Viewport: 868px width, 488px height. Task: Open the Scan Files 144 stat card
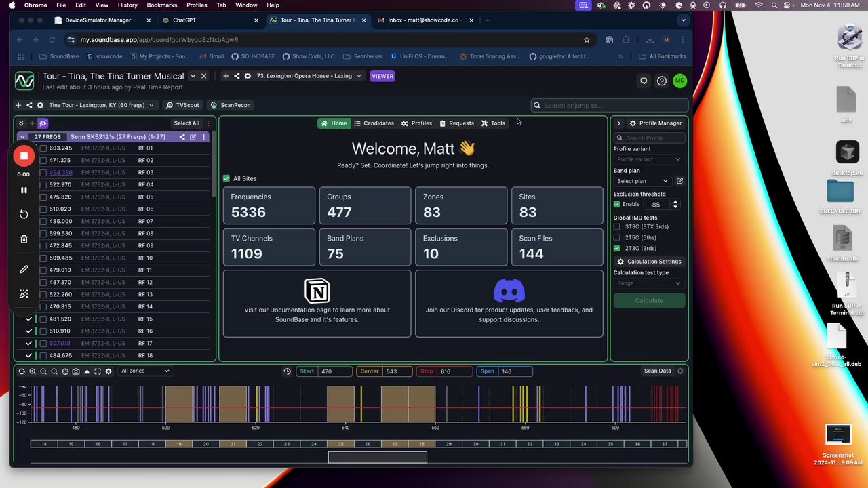tap(557, 246)
